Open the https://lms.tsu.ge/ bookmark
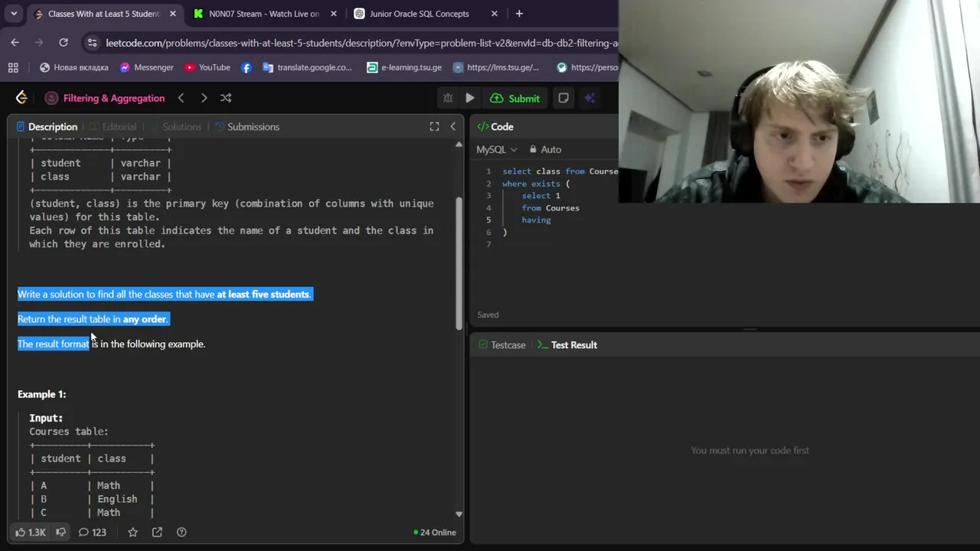The height and width of the screenshot is (551, 980). coord(496,67)
